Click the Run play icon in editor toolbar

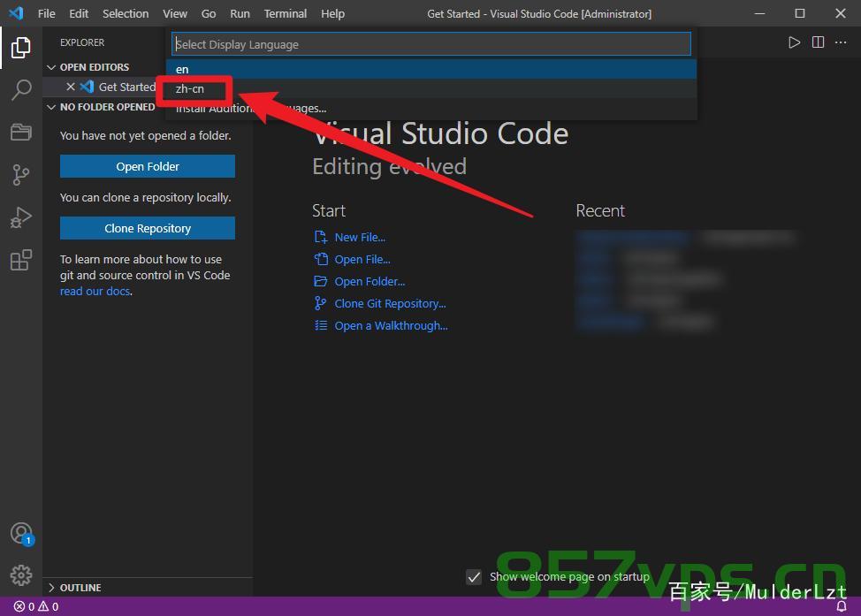pyautogui.click(x=794, y=42)
